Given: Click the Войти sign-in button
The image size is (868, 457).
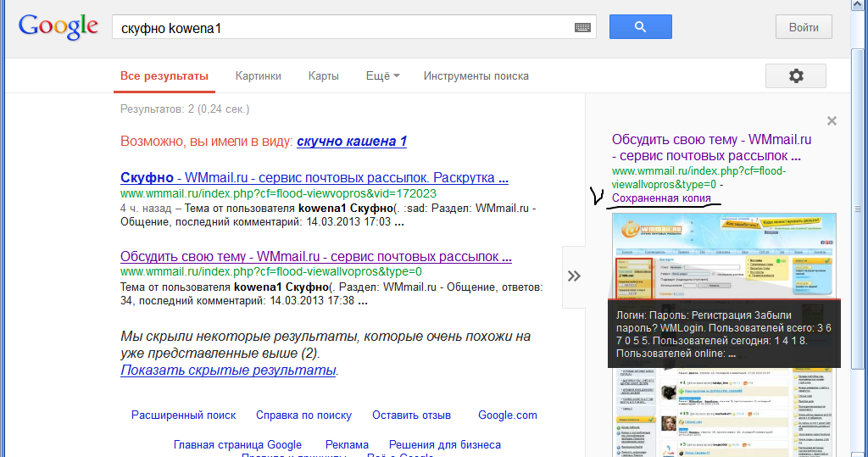Looking at the screenshot, I should point(804,27).
